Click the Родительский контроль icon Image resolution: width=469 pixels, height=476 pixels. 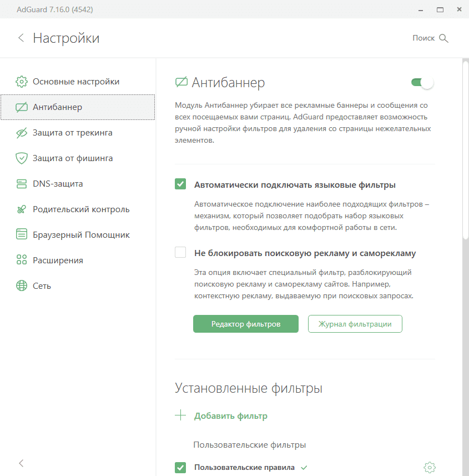(x=22, y=209)
